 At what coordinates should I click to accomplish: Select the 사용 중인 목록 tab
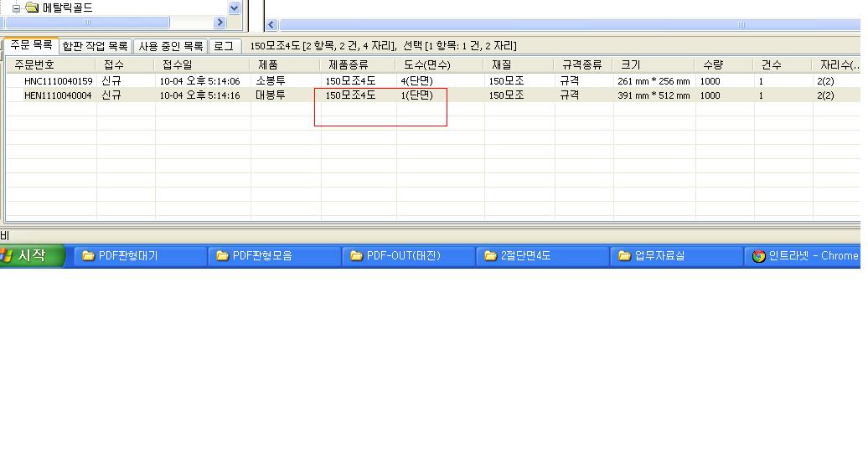[x=170, y=46]
